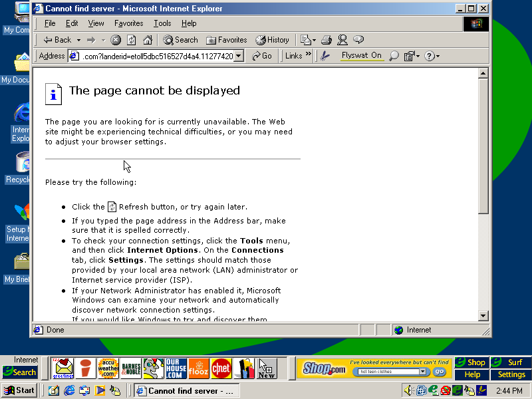The image size is (532, 399).
Task: Open the Favorites menu in the menu bar
Action: click(x=128, y=23)
